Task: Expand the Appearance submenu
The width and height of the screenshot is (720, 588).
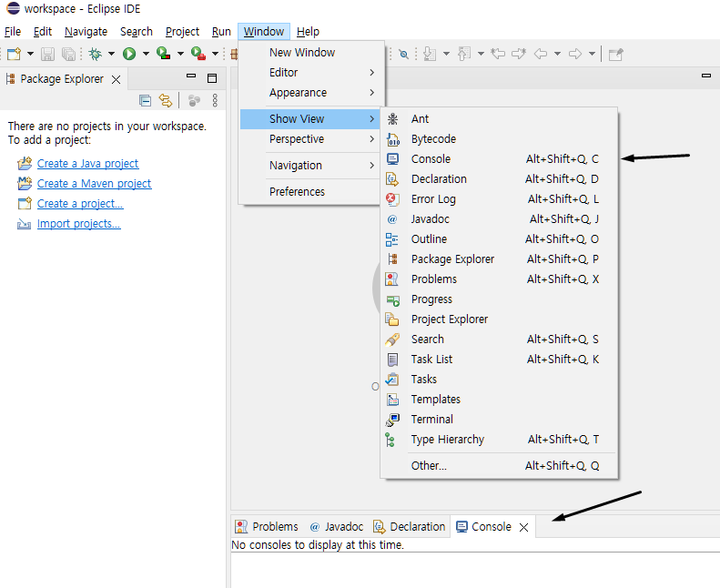Action: tap(311, 93)
